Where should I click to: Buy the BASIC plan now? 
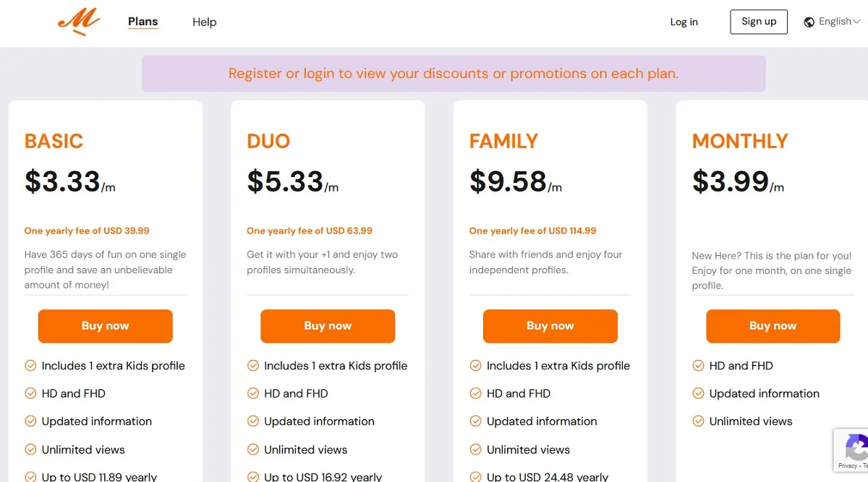point(106,326)
